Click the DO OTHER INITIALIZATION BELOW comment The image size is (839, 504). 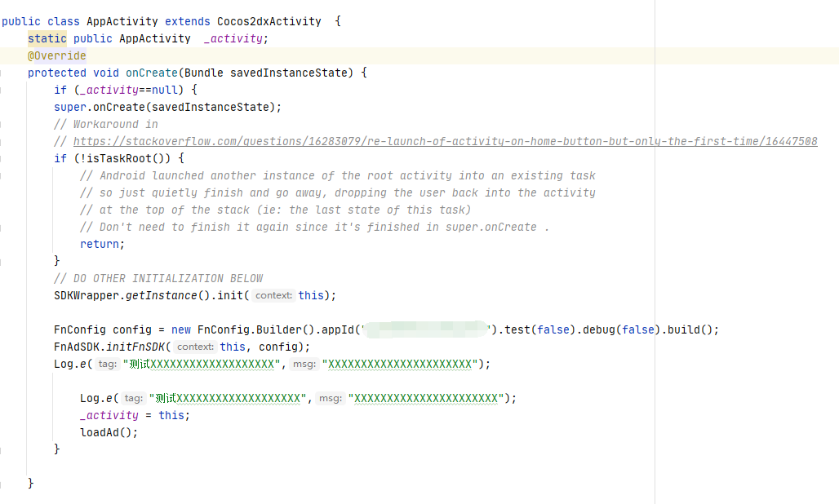[x=158, y=278]
